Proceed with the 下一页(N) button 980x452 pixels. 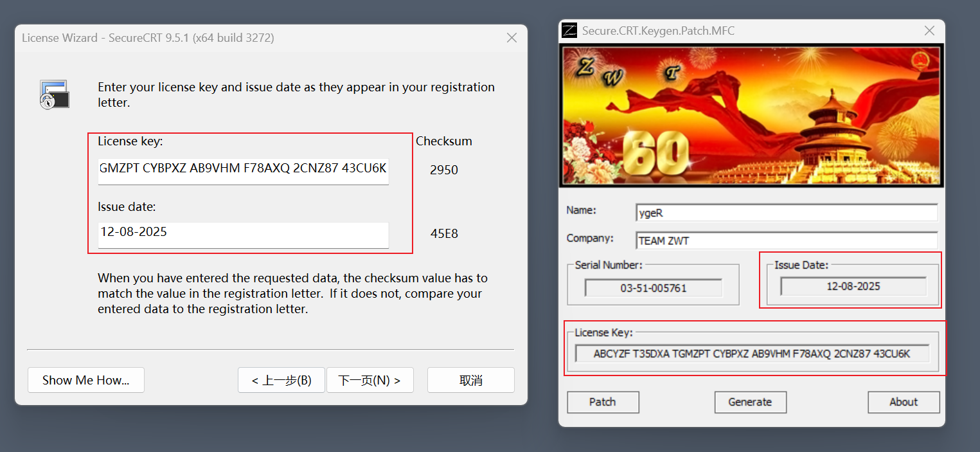point(370,380)
